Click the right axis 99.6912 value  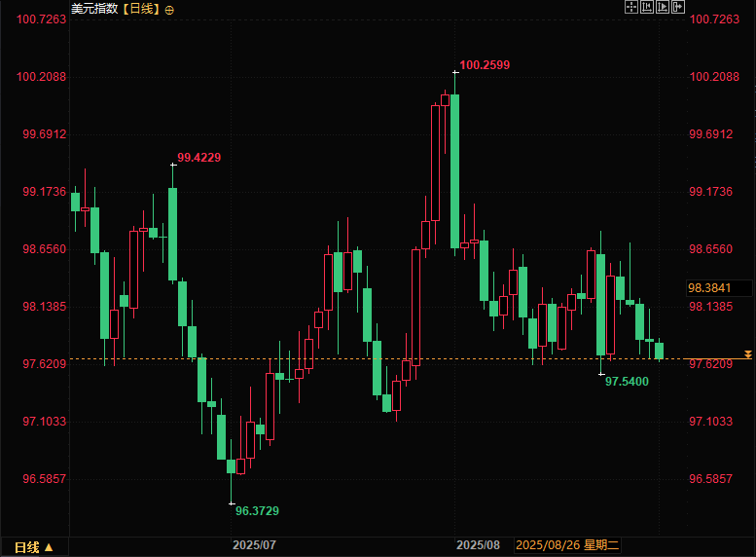point(710,134)
